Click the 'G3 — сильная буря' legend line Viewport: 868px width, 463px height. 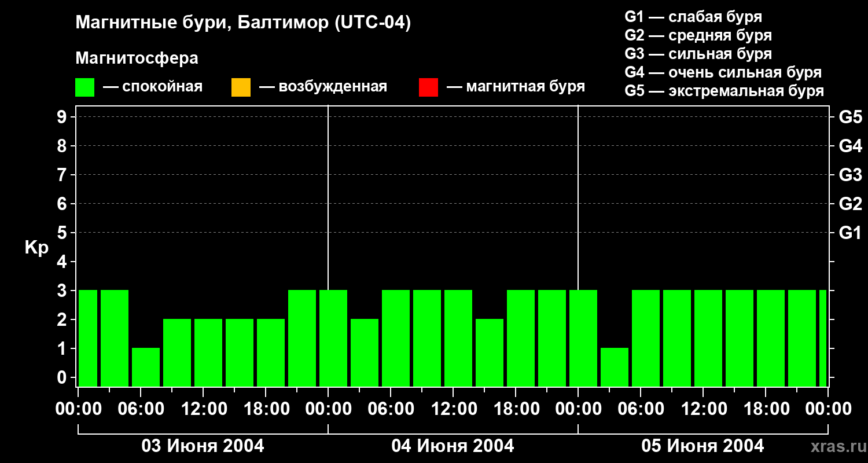[698, 54]
